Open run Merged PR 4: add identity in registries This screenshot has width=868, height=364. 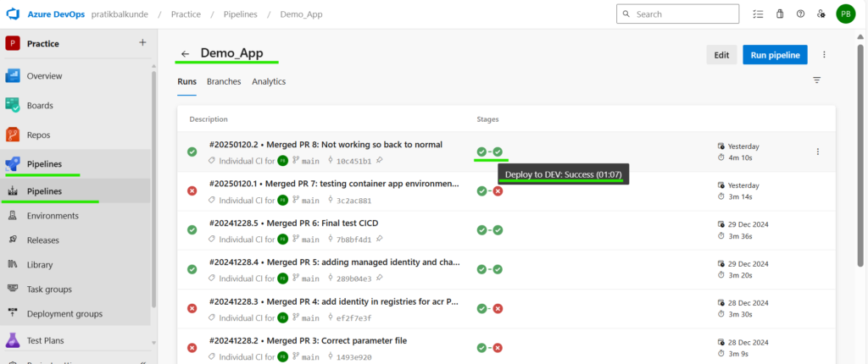coord(334,301)
